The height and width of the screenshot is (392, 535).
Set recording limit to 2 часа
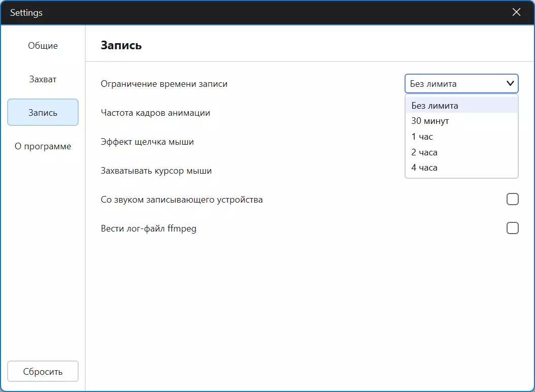461,152
